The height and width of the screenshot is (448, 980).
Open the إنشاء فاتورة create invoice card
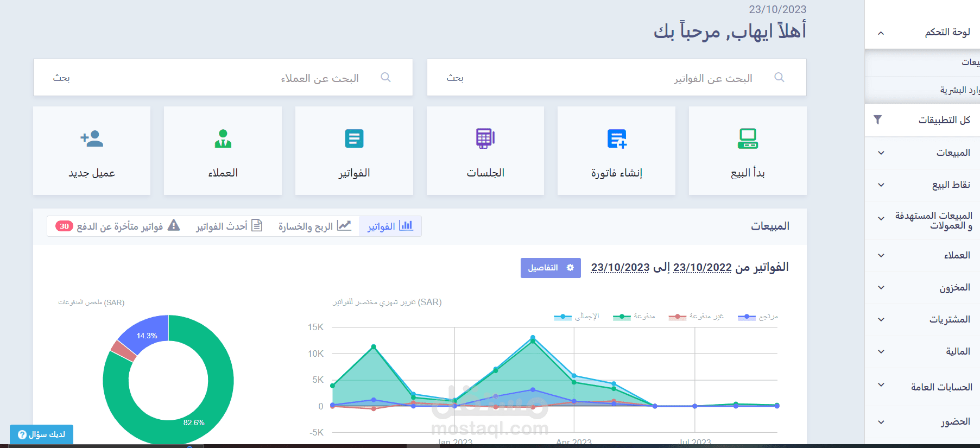[616, 151]
